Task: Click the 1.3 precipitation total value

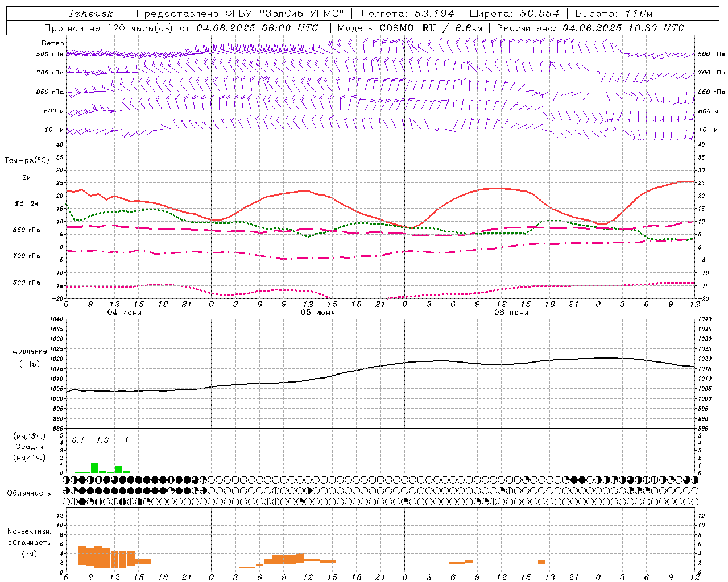Action: 102,440
